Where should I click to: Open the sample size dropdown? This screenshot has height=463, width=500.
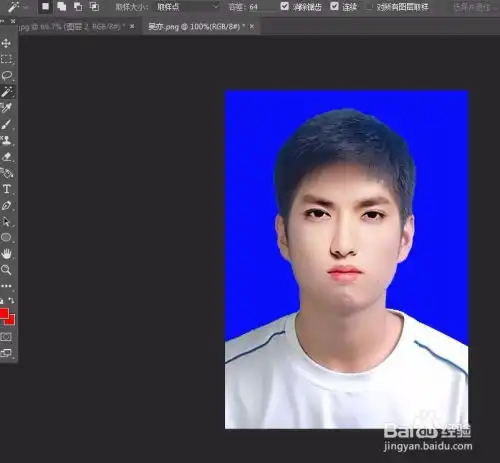(x=187, y=7)
